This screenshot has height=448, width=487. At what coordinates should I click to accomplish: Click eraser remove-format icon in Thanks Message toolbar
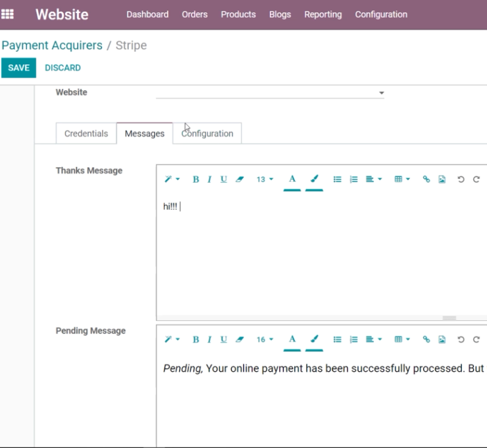click(240, 180)
